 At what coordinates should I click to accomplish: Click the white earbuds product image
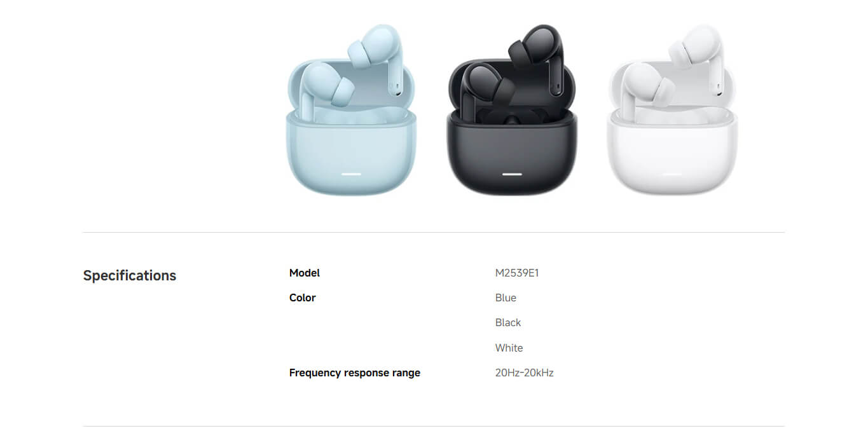(x=673, y=109)
